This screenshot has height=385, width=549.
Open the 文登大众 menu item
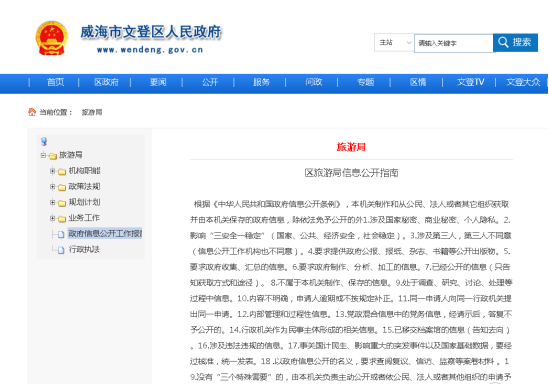point(523,83)
